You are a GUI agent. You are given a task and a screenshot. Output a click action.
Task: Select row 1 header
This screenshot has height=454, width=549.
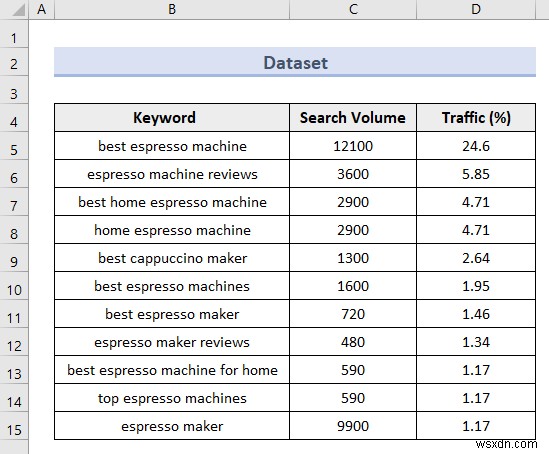14,34
